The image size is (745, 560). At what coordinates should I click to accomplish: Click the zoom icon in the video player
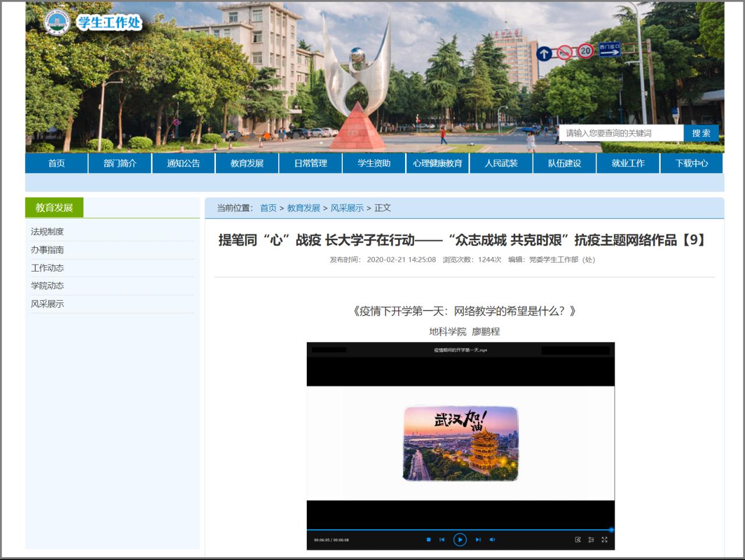[577, 540]
